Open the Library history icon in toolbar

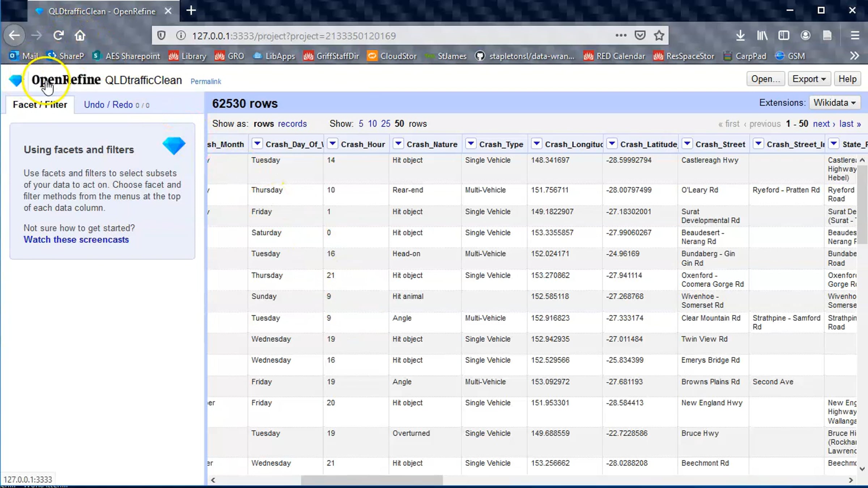762,35
